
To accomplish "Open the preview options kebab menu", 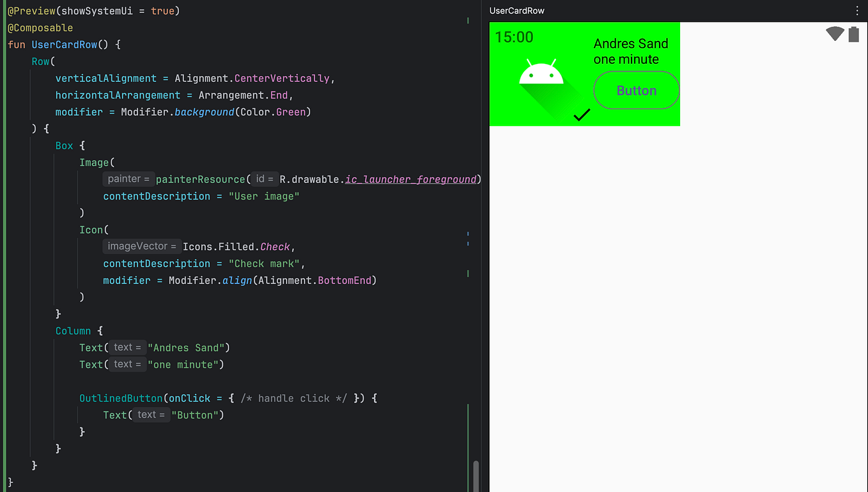I will (x=858, y=10).
